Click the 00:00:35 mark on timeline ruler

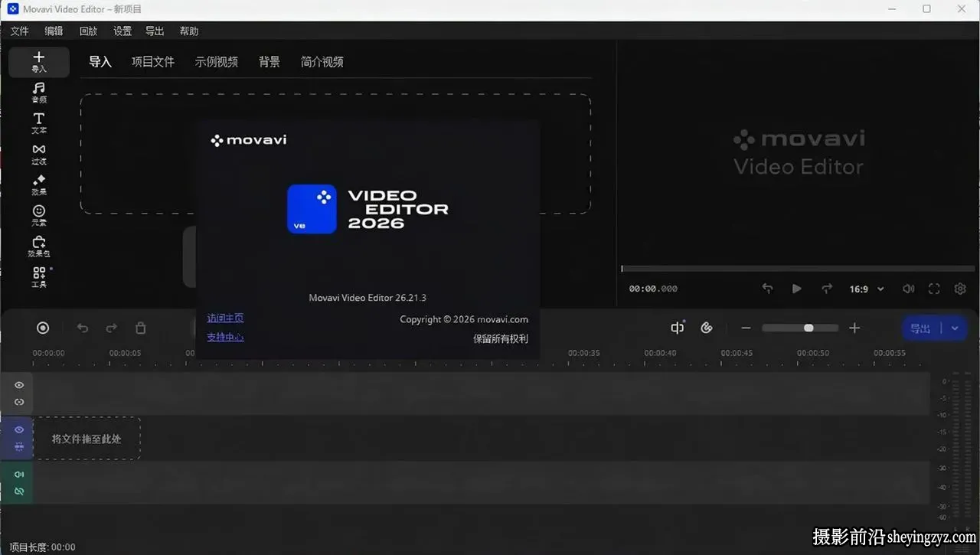[x=583, y=353]
